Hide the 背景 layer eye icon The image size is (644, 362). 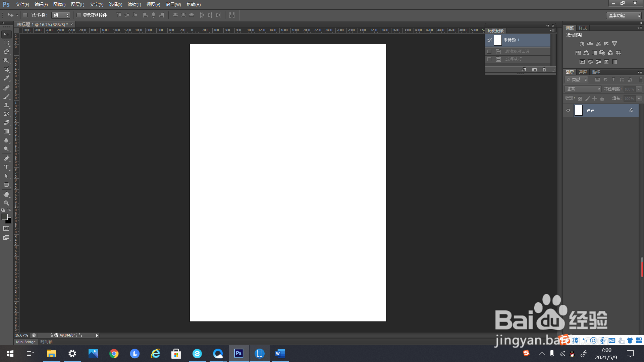(x=568, y=111)
